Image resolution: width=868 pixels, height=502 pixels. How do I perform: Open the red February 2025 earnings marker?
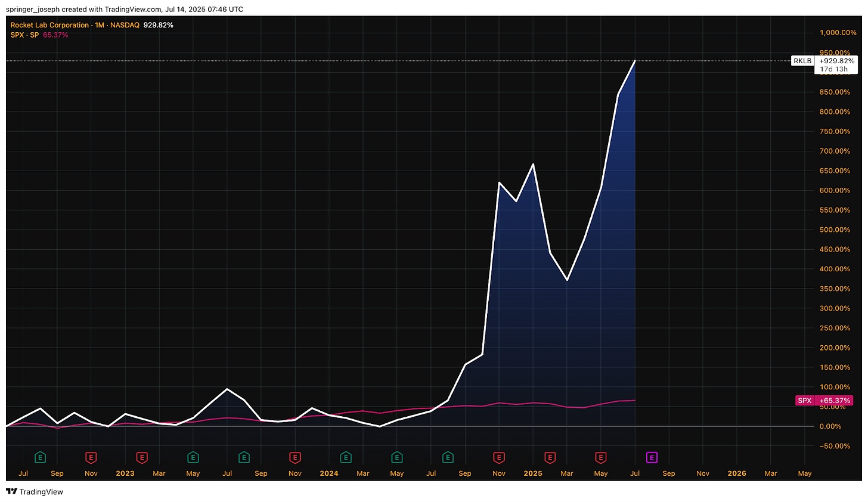tap(550, 458)
